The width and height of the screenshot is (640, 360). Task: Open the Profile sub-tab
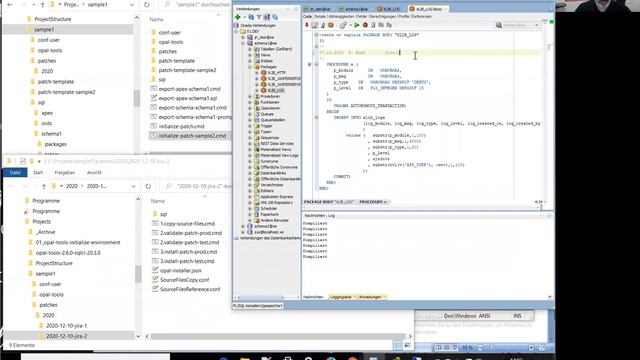pyautogui.click(x=403, y=16)
